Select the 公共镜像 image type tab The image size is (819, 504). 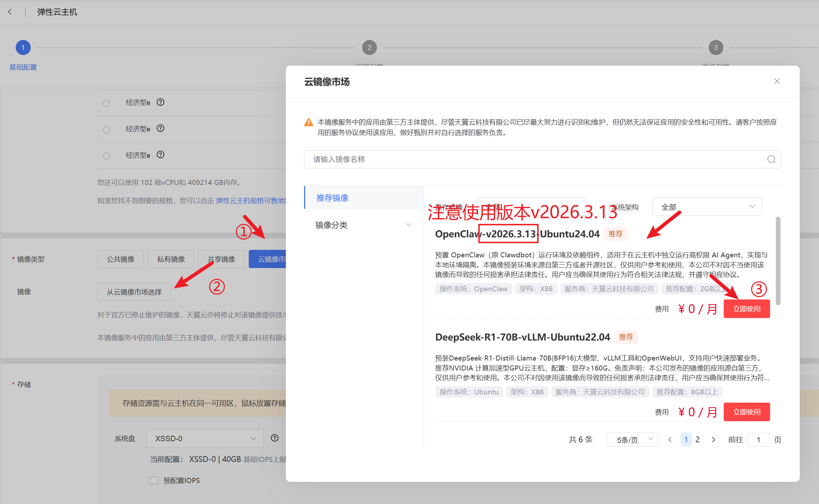point(121,259)
